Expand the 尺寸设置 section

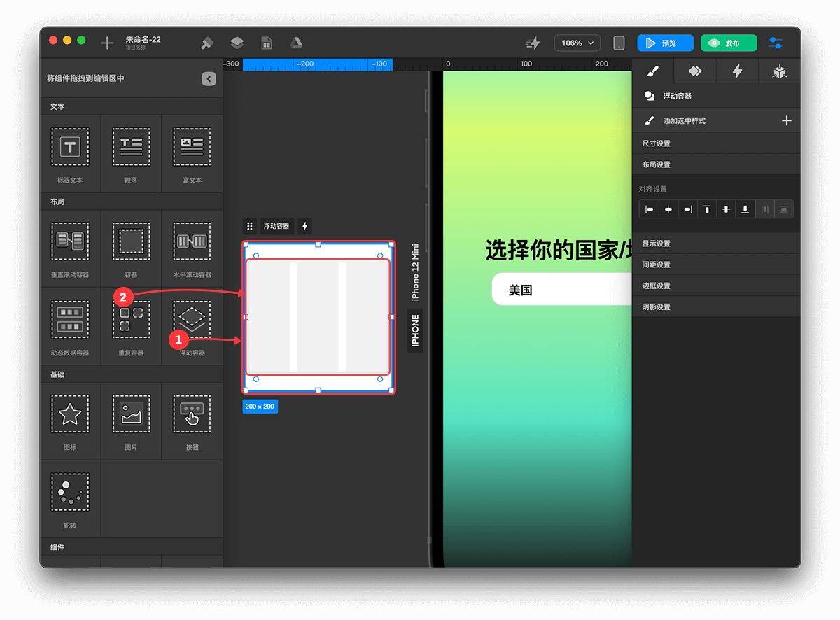pyautogui.click(x=716, y=143)
